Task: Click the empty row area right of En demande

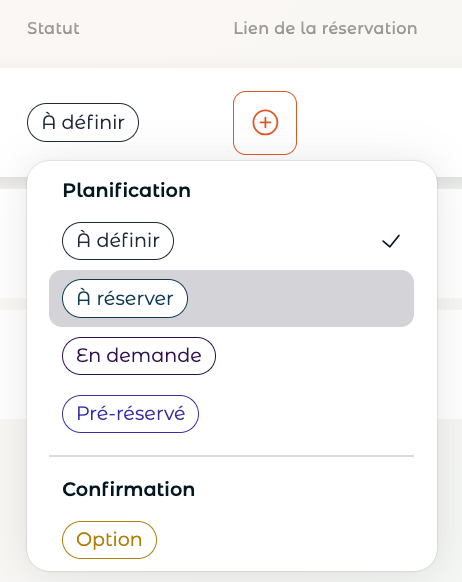Action: point(315,356)
